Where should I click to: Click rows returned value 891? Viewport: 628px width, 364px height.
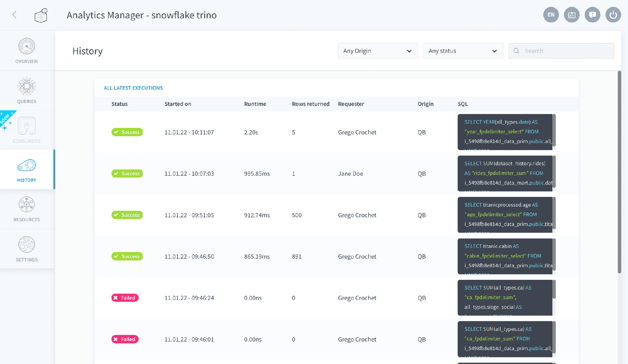click(297, 257)
